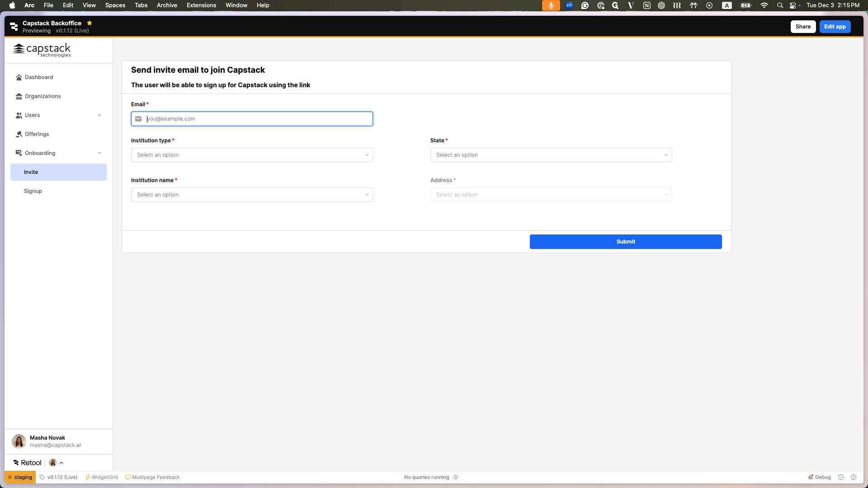Click the Share button
The height and width of the screenshot is (488, 868).
803,27
